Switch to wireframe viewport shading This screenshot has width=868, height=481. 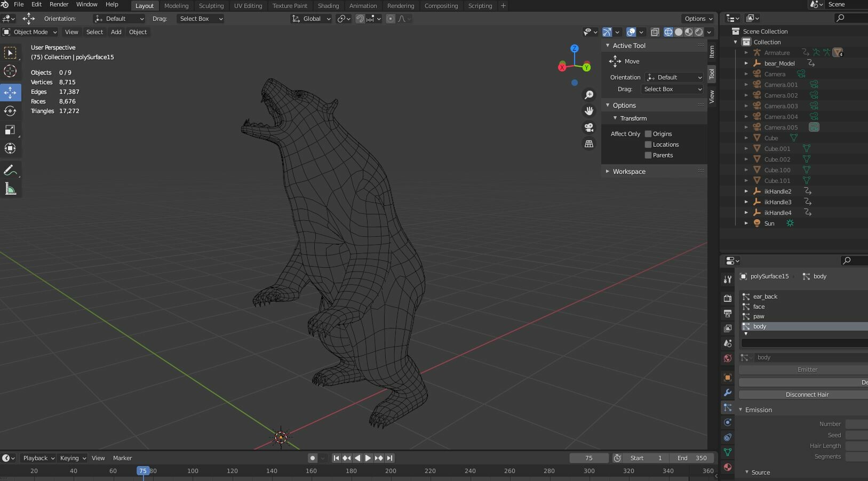pyautogui.click(x=668, y=32)
